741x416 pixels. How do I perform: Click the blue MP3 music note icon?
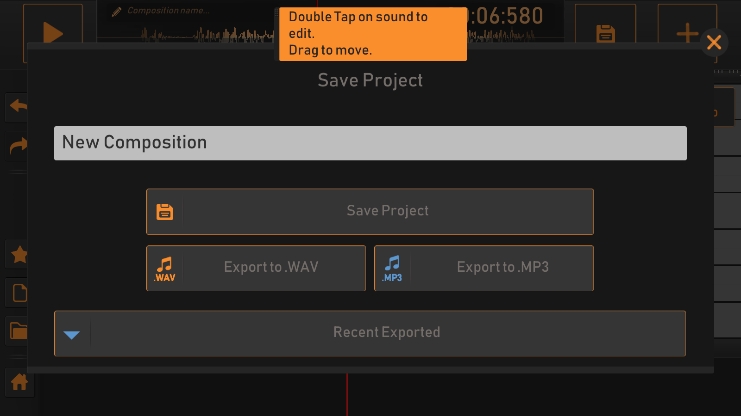click(392, 268)
